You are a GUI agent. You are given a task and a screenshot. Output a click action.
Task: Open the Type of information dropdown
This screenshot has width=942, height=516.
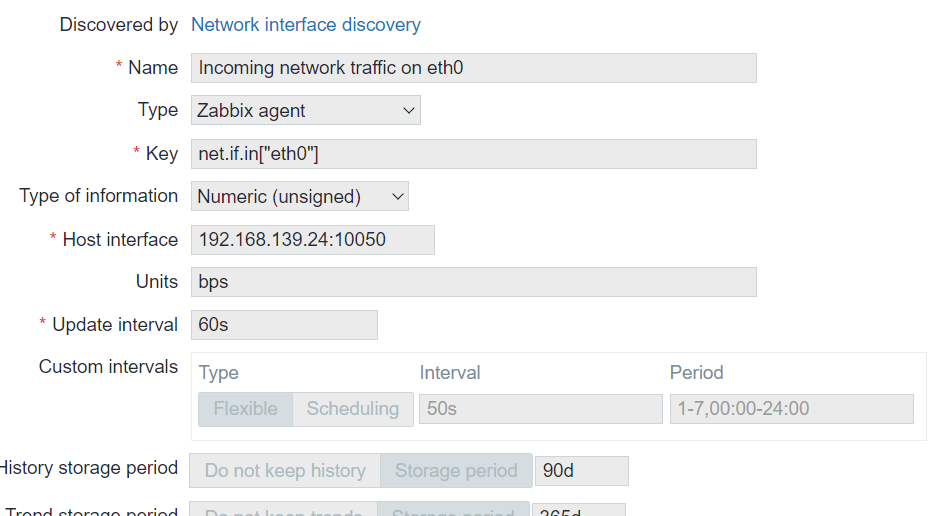coord(299,197)
